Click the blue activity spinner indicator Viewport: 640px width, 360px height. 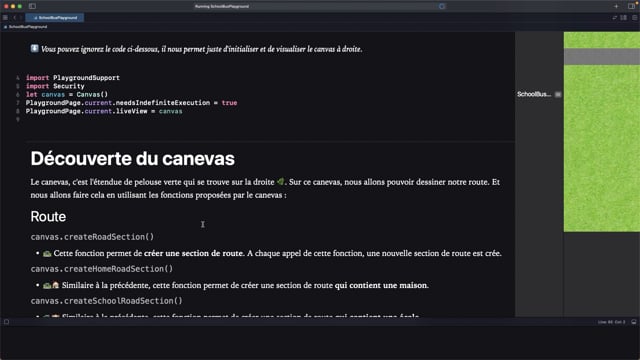coord(442,6)
